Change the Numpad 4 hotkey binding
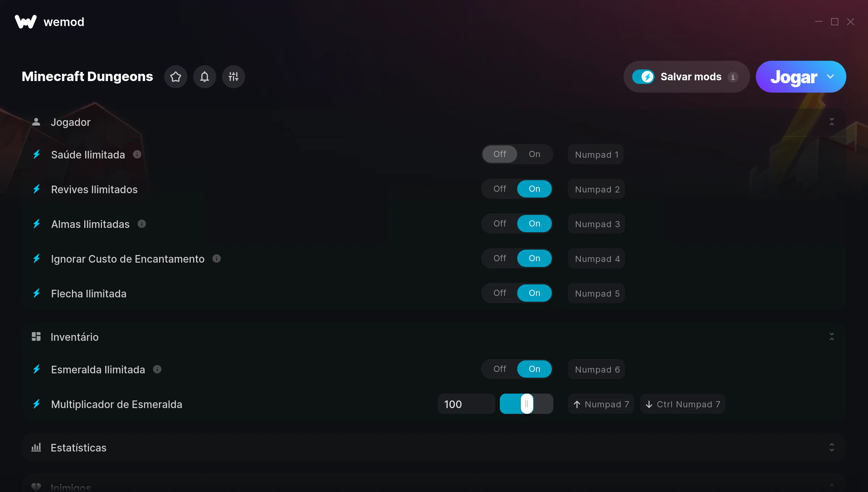 coord(596,259)
